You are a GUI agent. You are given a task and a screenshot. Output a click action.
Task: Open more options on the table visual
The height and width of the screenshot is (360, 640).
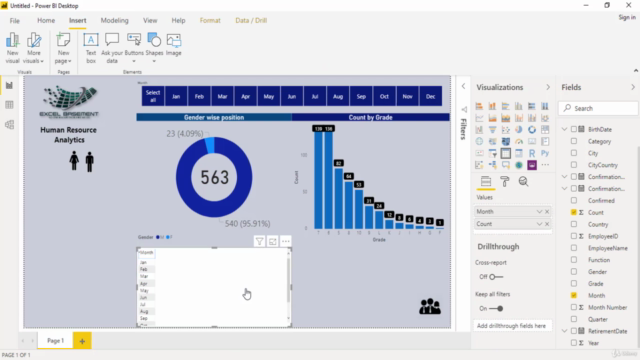click(x=286, y=241)
